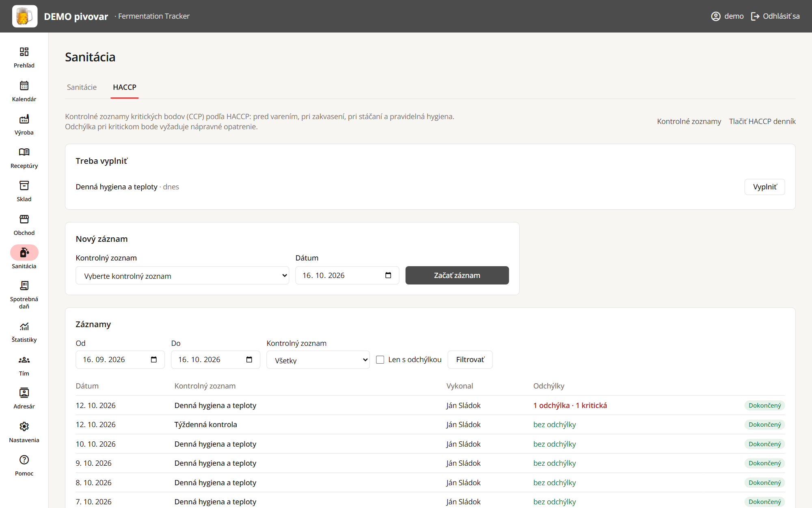The image size is (812, 508).
Task: Open the Kalendár sidebar icon
Action: (x=24, y=85)
